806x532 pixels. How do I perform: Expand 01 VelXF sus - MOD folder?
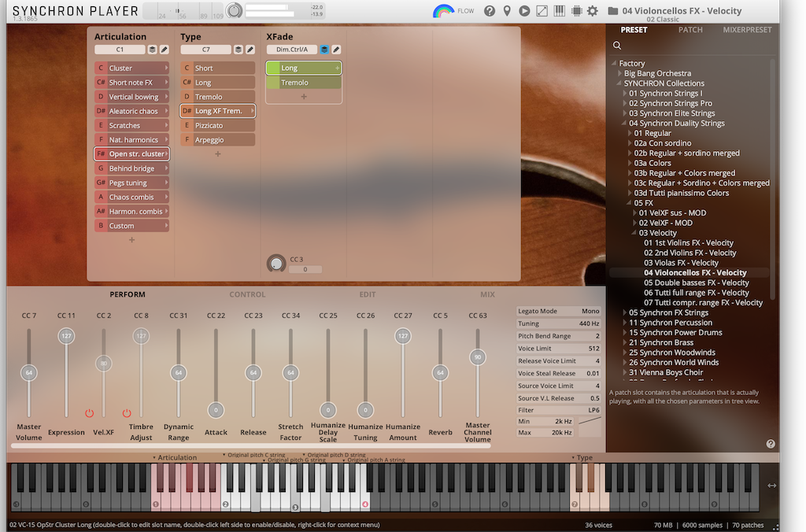coord(634,212)
